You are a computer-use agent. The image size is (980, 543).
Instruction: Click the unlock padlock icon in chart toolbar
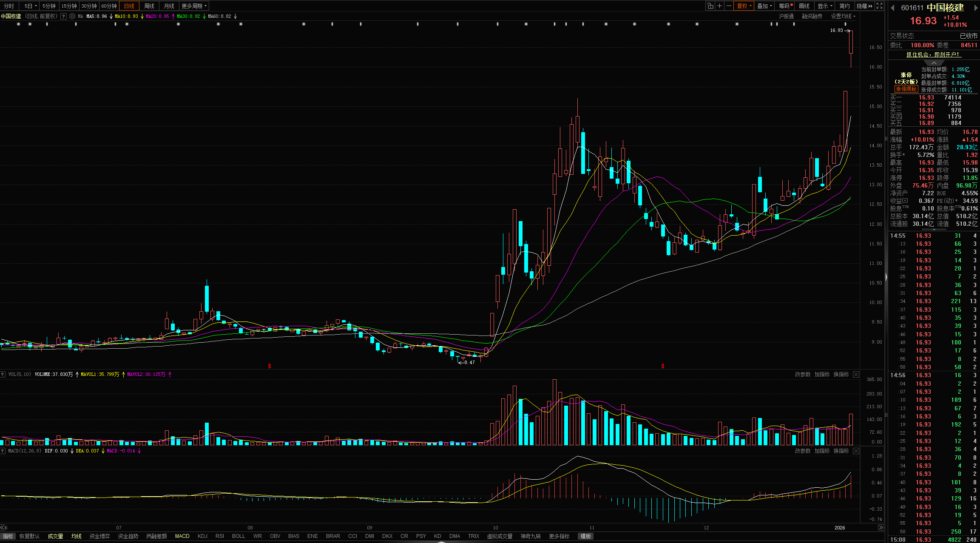tap(710, 6)
